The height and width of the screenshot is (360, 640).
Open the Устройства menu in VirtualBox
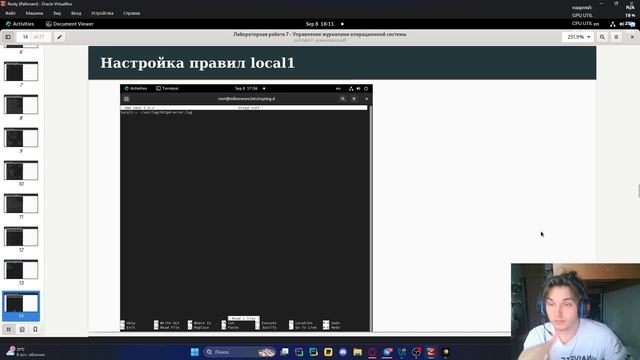pos(102,13)
